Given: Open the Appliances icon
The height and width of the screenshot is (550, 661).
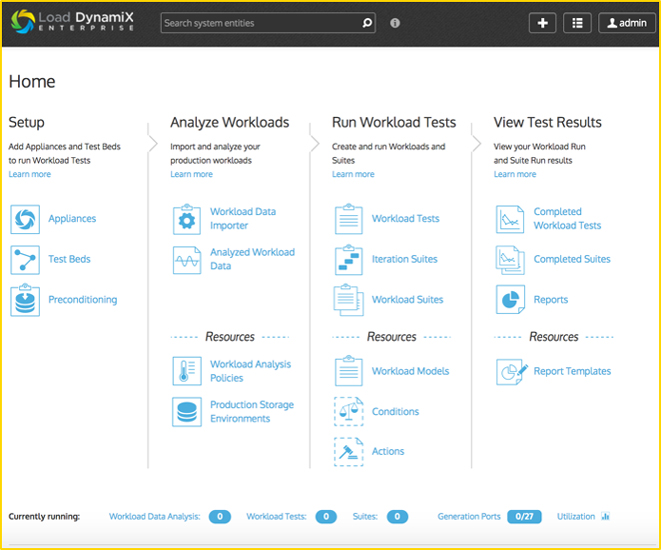Looking at the screenshot, I should (25, 219).
